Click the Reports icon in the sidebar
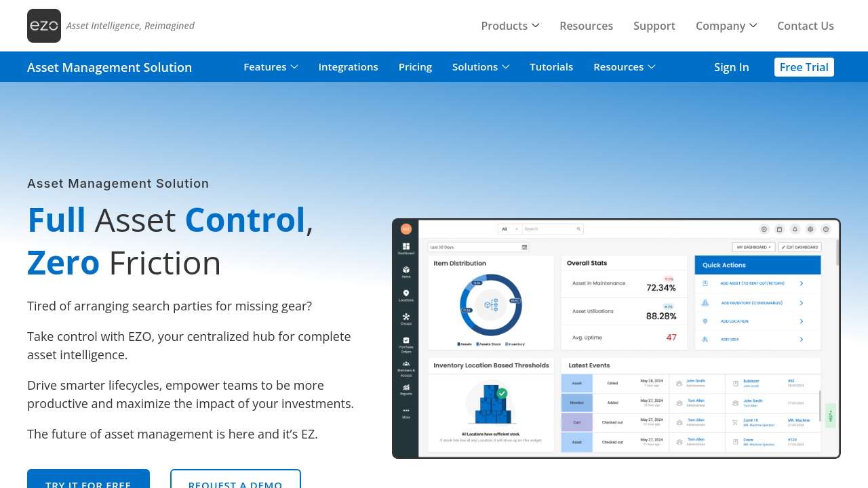This screenshot has height=488, width=868. click(x=406, y=389)
